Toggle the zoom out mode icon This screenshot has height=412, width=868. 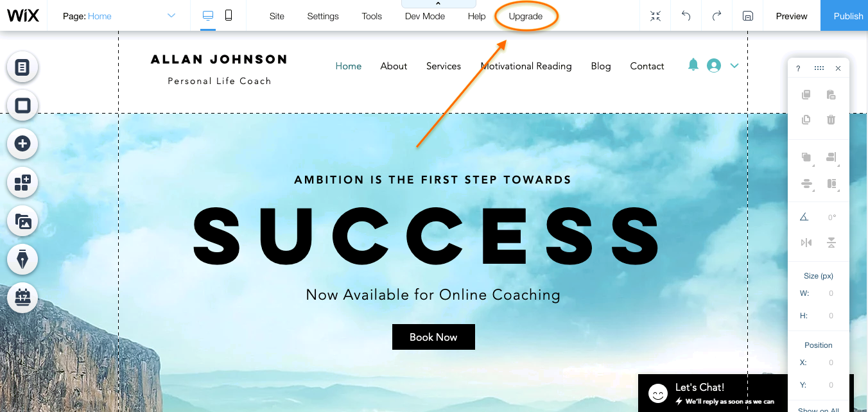[655, 16]
